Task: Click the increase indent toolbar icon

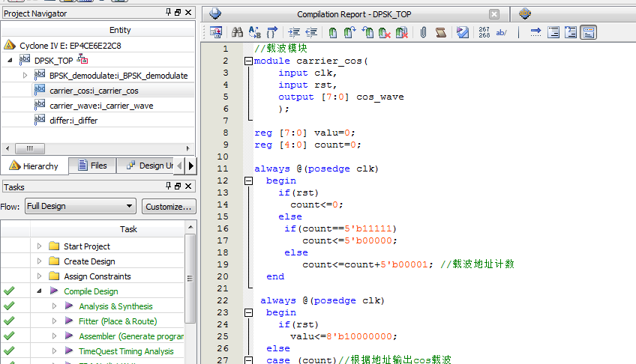Action: [293, 33]
